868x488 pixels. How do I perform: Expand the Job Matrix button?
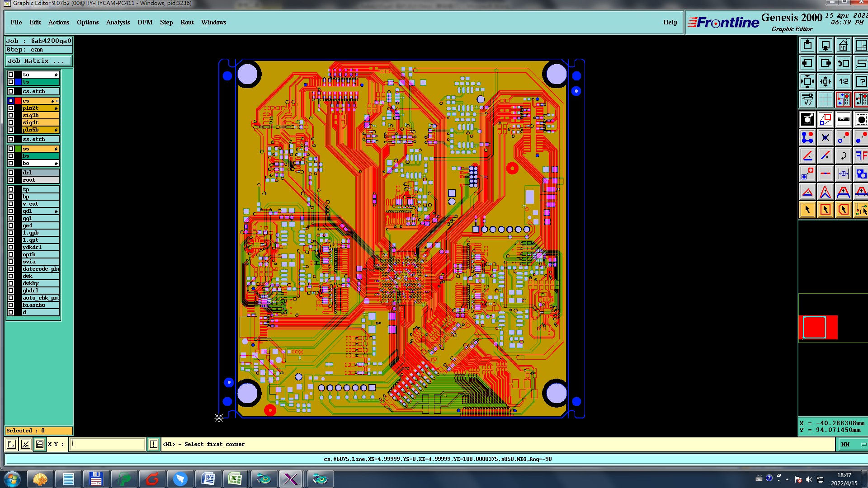coord(39,61)
